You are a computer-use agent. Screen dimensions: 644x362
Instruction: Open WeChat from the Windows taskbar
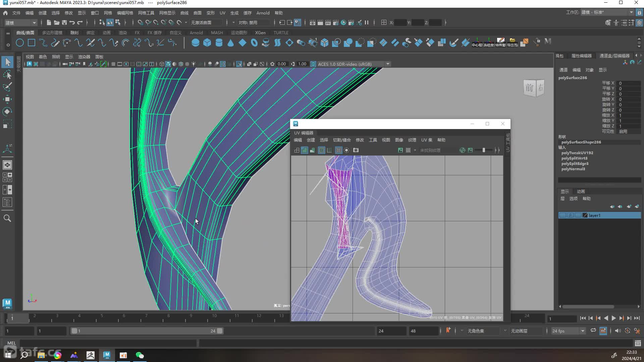tap(140, 355)
